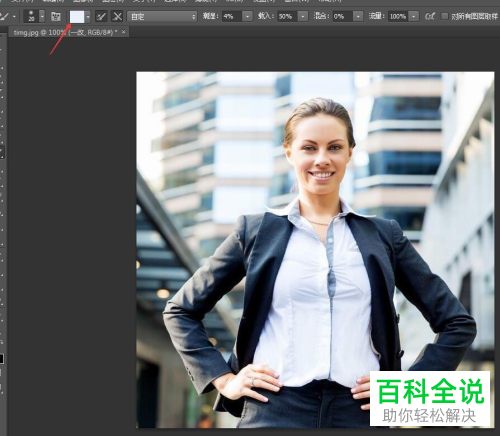Open the 流量 slider dropdown arrow

(x=413, y=16)
